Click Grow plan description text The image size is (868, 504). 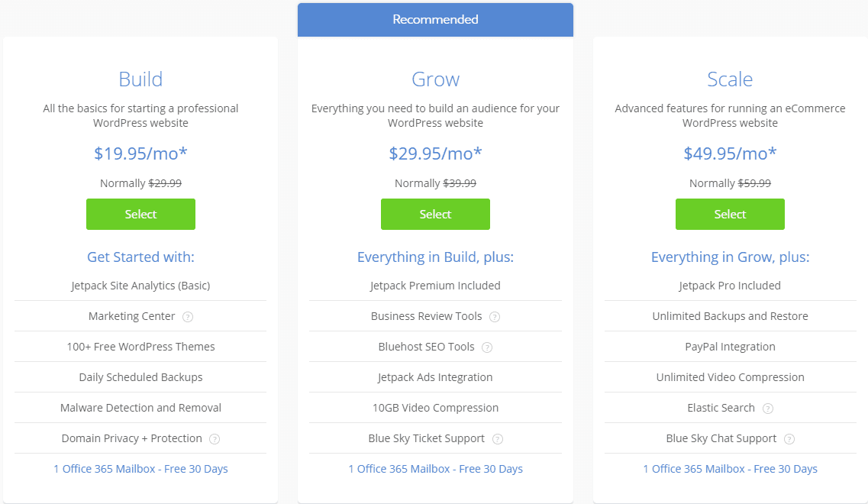(435, 116)
